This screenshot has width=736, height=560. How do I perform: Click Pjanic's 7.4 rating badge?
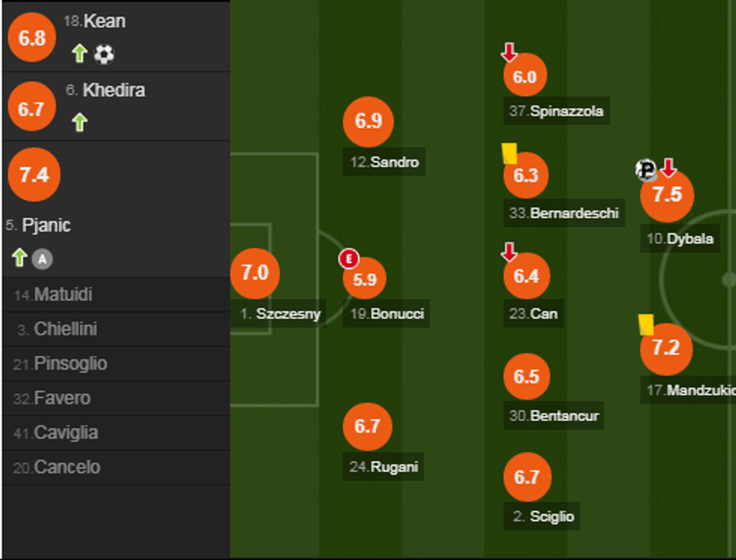(x=34, y=175)
